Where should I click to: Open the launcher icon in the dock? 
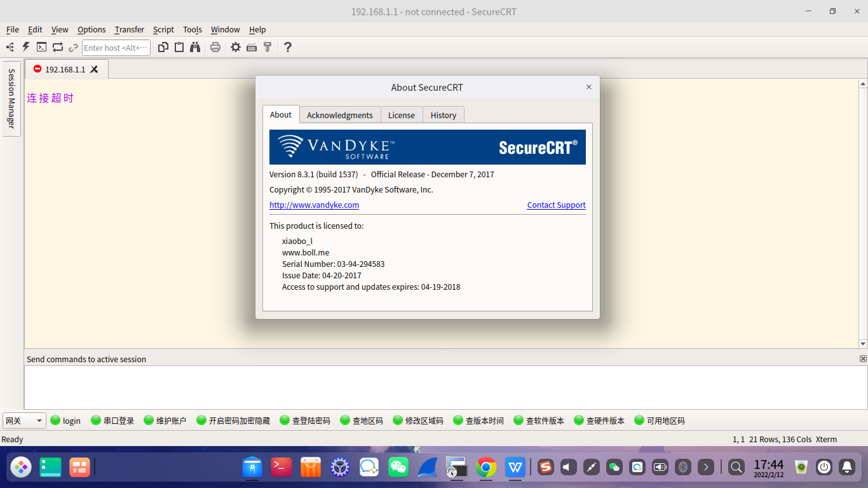(x=21, y=468)
